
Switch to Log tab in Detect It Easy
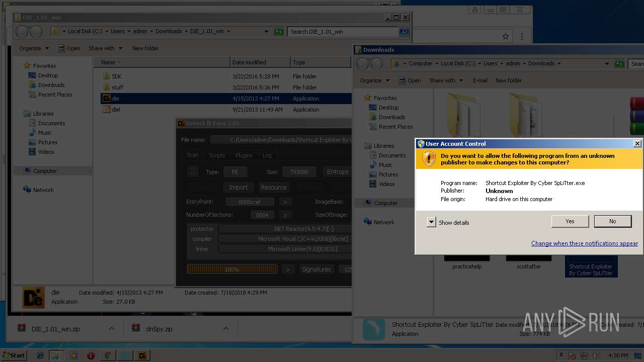tap(267, 155)
